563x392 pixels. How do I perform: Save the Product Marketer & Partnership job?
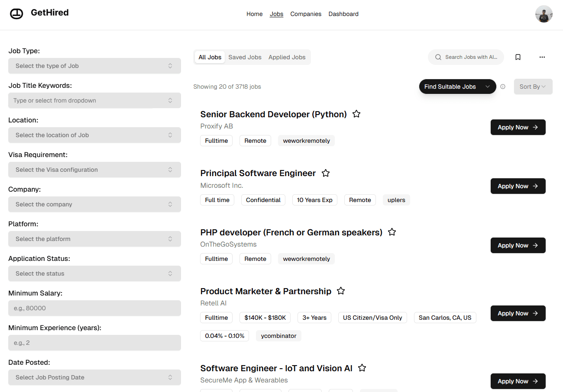point(341,291)
